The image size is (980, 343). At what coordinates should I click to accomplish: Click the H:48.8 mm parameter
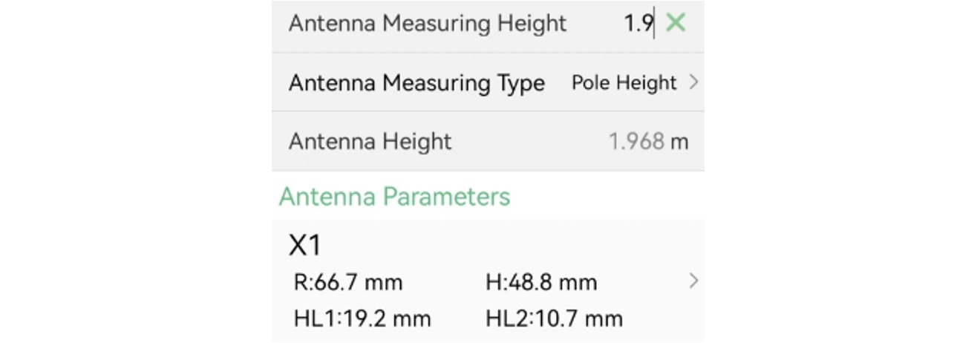[x=541, y=283]
